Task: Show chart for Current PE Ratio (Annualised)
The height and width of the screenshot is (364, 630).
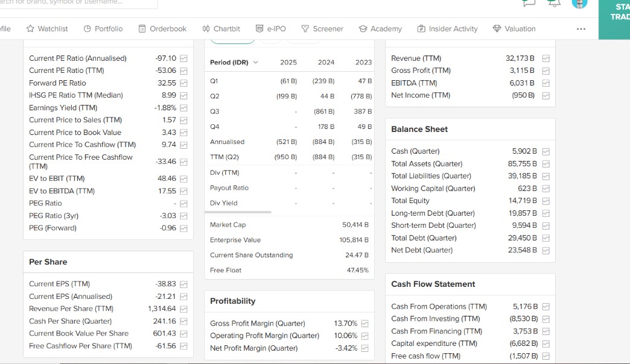Action: 183,58
